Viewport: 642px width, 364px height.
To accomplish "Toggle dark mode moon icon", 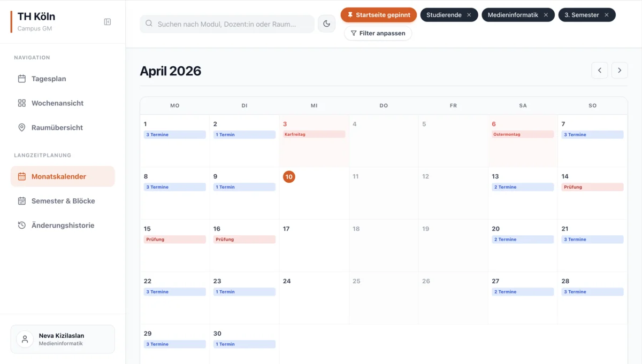I will coord(326,24).
